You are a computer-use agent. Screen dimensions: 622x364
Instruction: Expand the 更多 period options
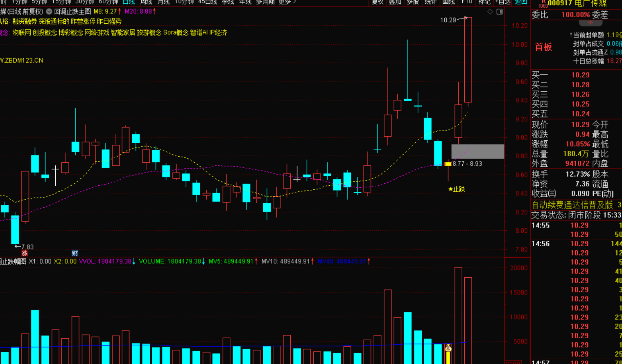pos(287,2)
